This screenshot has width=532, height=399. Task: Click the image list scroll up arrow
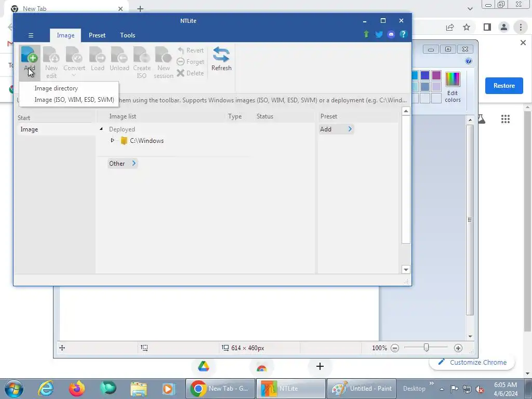pyautogui.click(x=406, y=111)
